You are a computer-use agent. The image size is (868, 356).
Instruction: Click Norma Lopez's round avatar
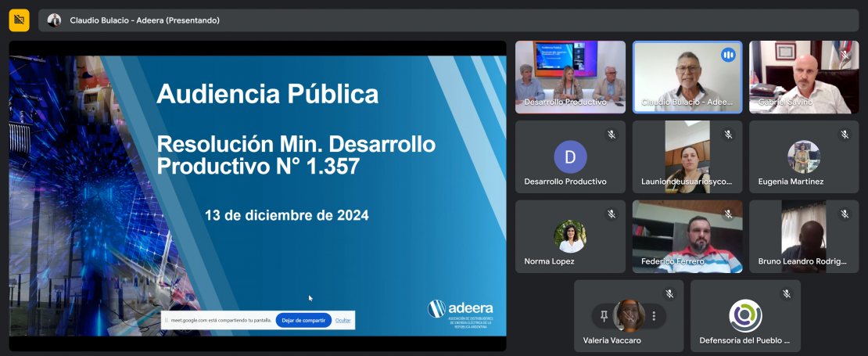570,236
